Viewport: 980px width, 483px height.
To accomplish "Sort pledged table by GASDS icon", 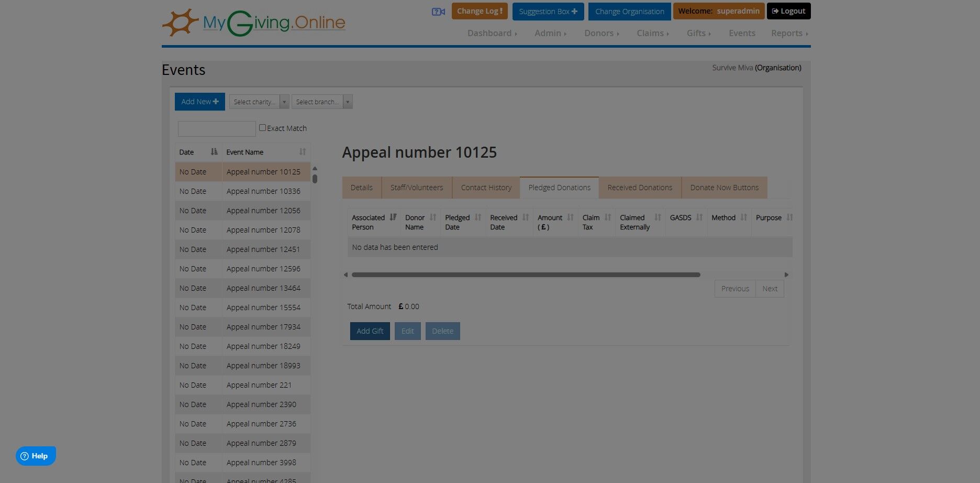I will [699, 217].
